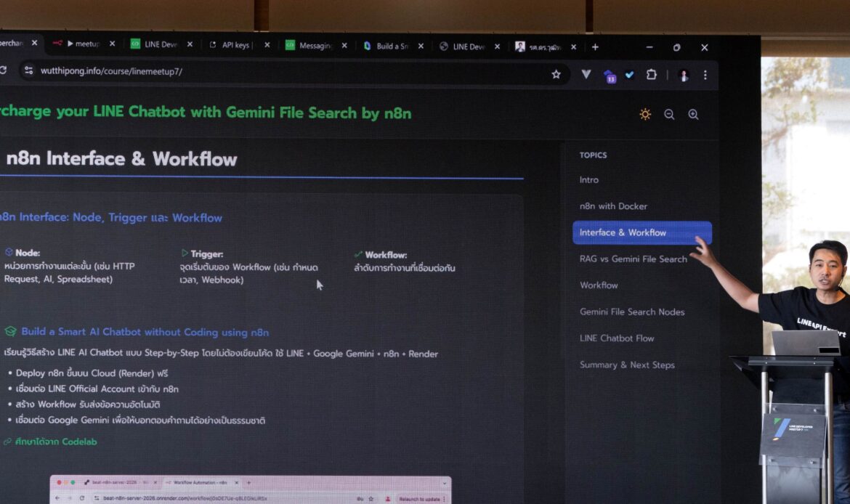Screen dimensions: 850x504
Task: Click the zoom out magnifier icon
Action: pyautogui.click(x=669, y=114)
